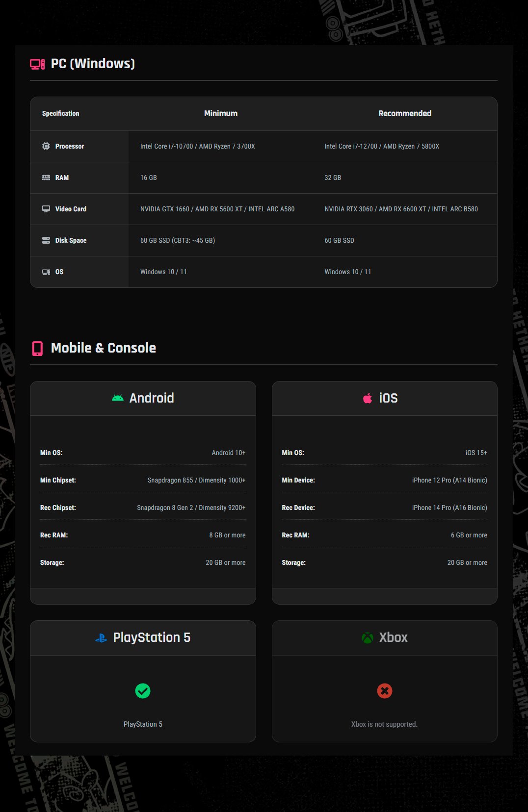Click Android storage '20 GB or more'
This screenshot has height=812, width=528.
pyautogui.click(x=226, y=562)
